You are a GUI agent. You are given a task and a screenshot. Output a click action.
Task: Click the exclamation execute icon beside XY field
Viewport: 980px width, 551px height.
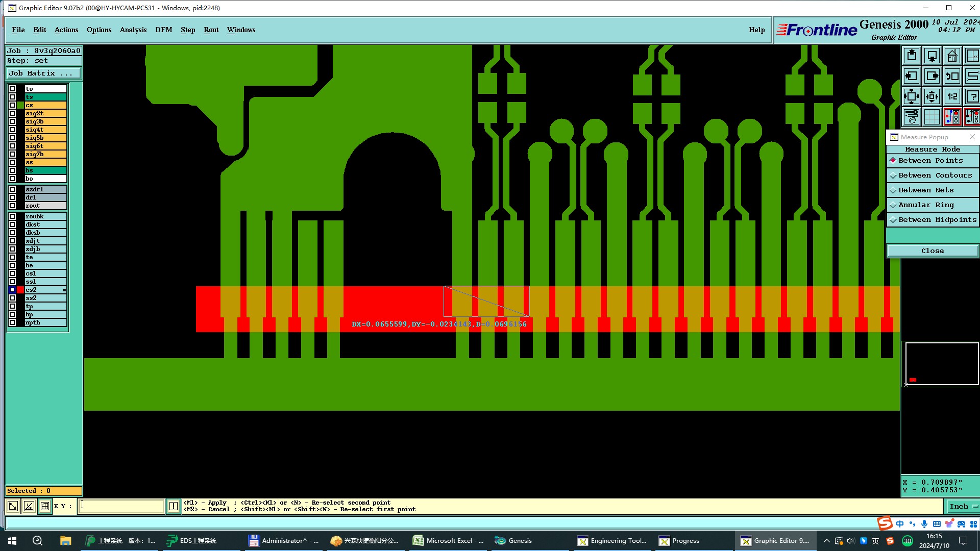tap(174, 506)
